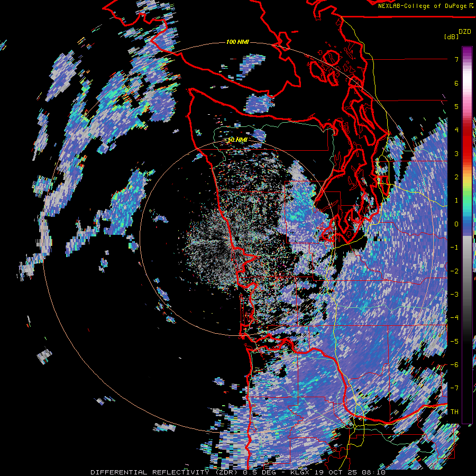The image size is (476, 476).
Task: Click the TH threshold label on scale
Action: click(x=454, y=412)
